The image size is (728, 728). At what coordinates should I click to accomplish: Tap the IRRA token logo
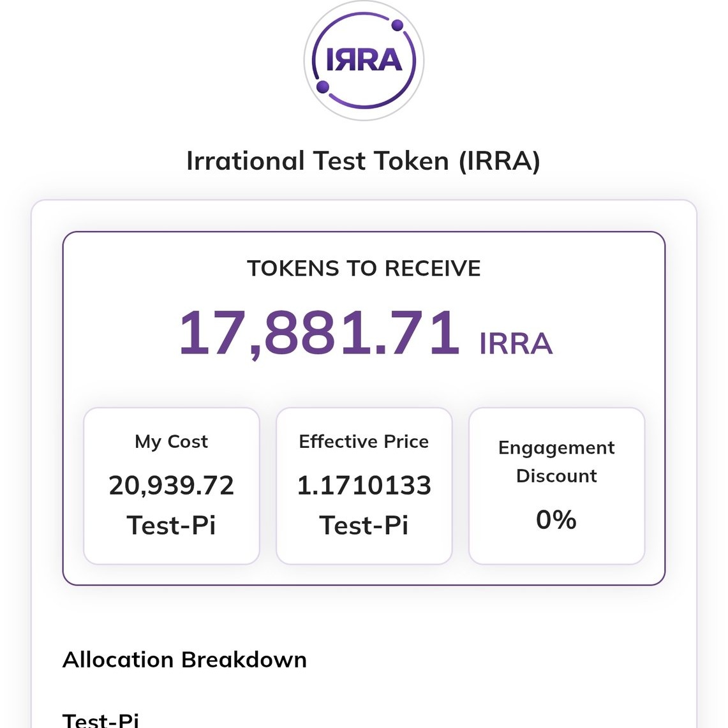click(x=364, y=61)
